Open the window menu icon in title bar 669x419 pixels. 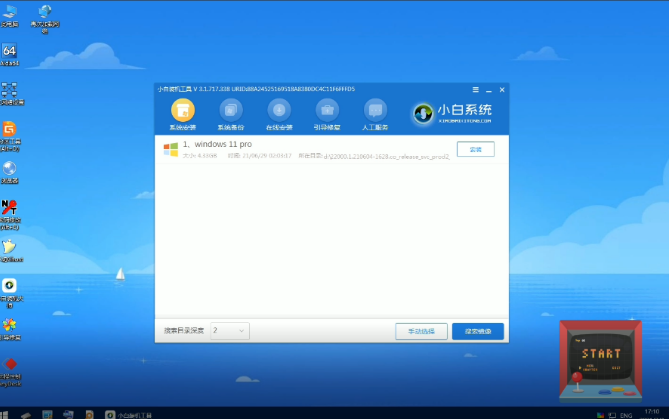[x=473, y=88]
